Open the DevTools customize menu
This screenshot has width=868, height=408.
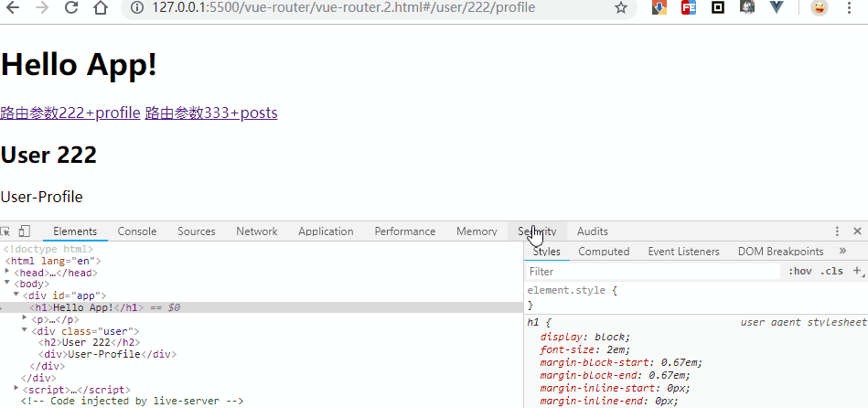[x=838, y=231]
